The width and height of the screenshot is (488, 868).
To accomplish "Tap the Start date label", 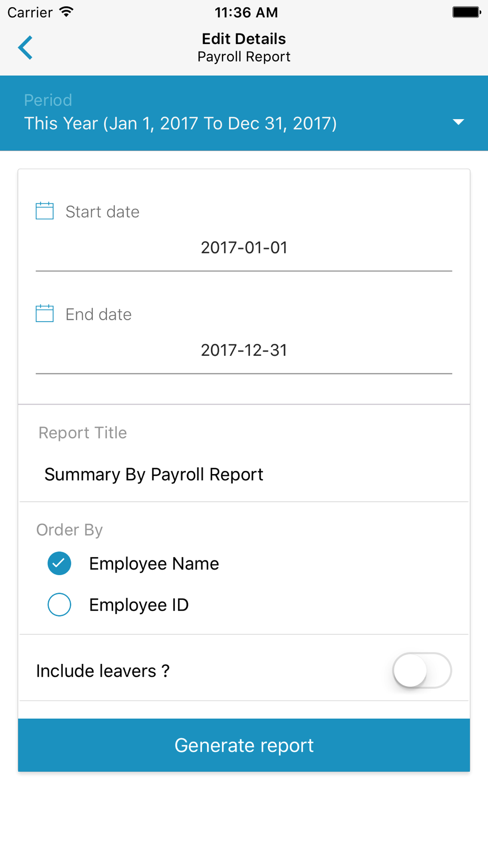I will tap(102, 212).
